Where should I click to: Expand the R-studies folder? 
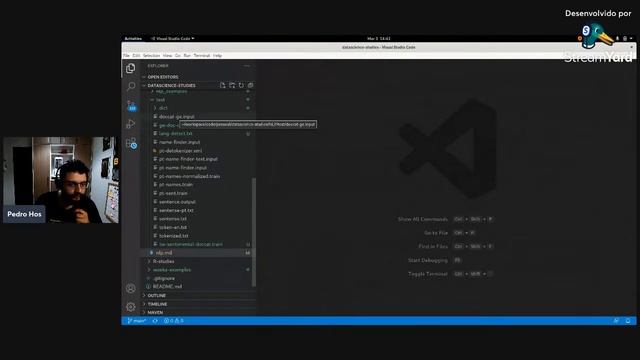[x=196, y=261]
